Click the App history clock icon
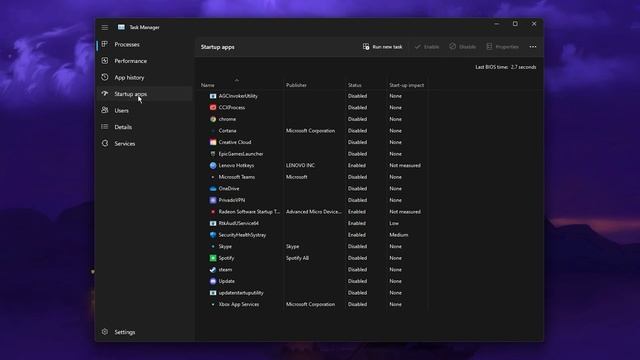The height and width of the screenshot is (360, 640). 105,77
